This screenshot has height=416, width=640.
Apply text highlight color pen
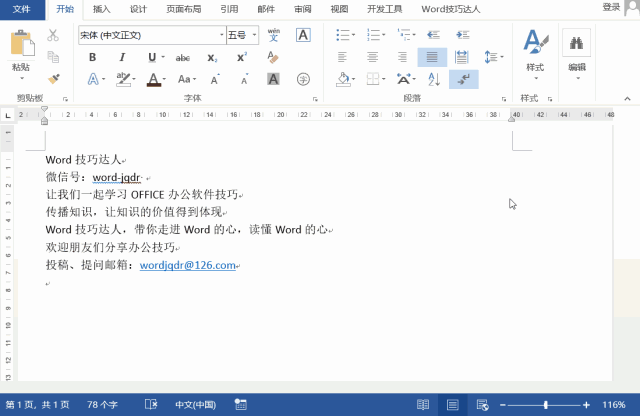coord(123,79)
